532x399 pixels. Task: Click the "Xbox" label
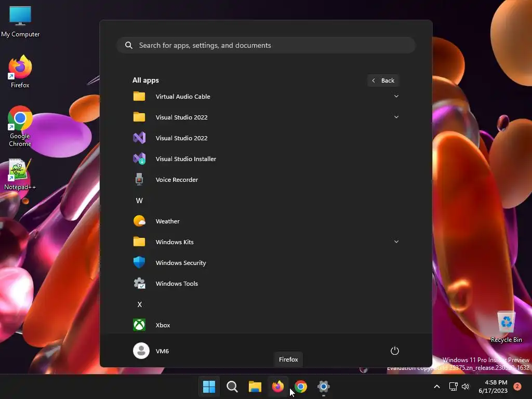(163, 325)
